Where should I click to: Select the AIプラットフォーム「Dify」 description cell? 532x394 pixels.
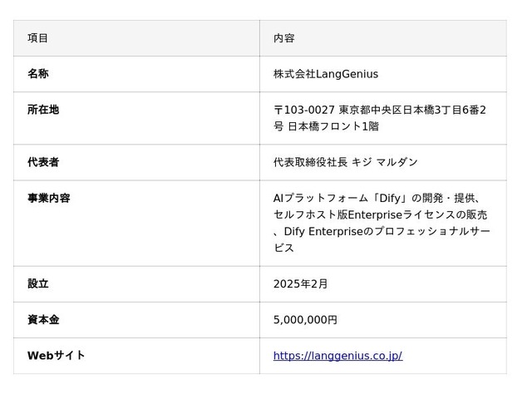(382, 223)
